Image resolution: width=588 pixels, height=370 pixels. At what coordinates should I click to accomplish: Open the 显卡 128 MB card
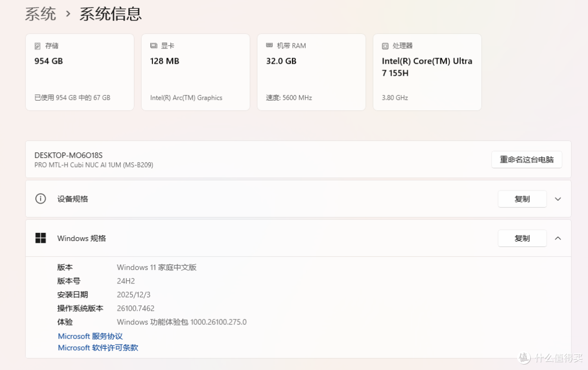click(195, 72)
